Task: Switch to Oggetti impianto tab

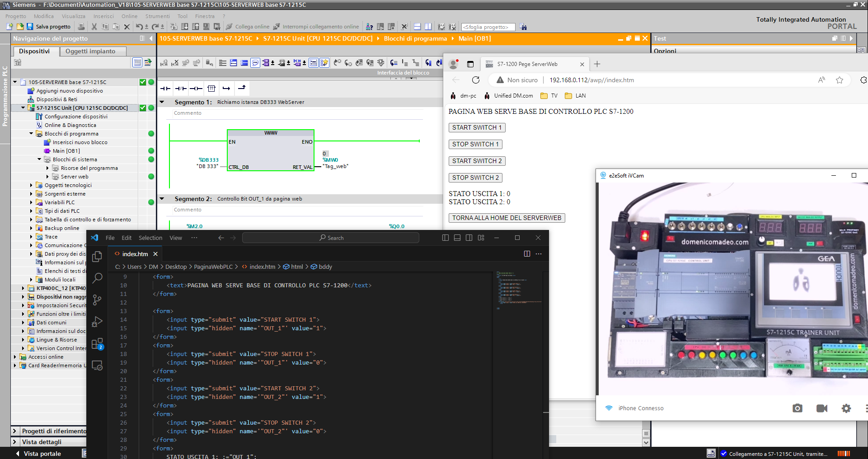Action: [x=90, y=51]
